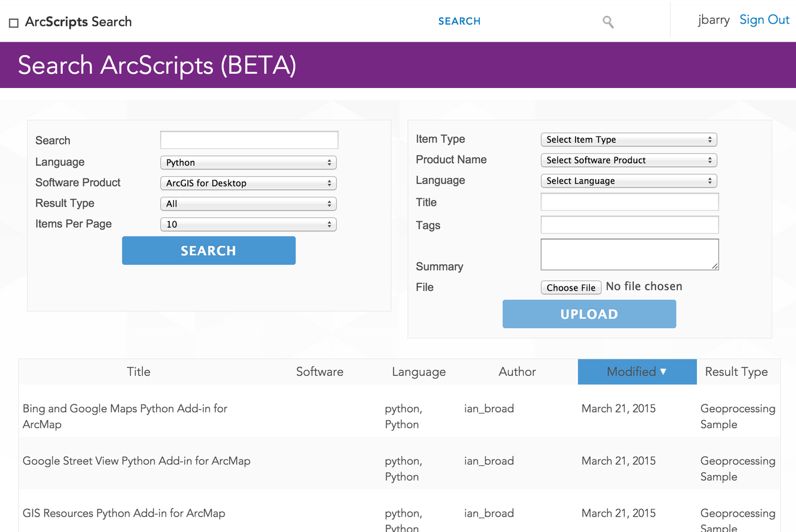Click the square icon beside ArcScripts Search

click(x=14, y=23)
